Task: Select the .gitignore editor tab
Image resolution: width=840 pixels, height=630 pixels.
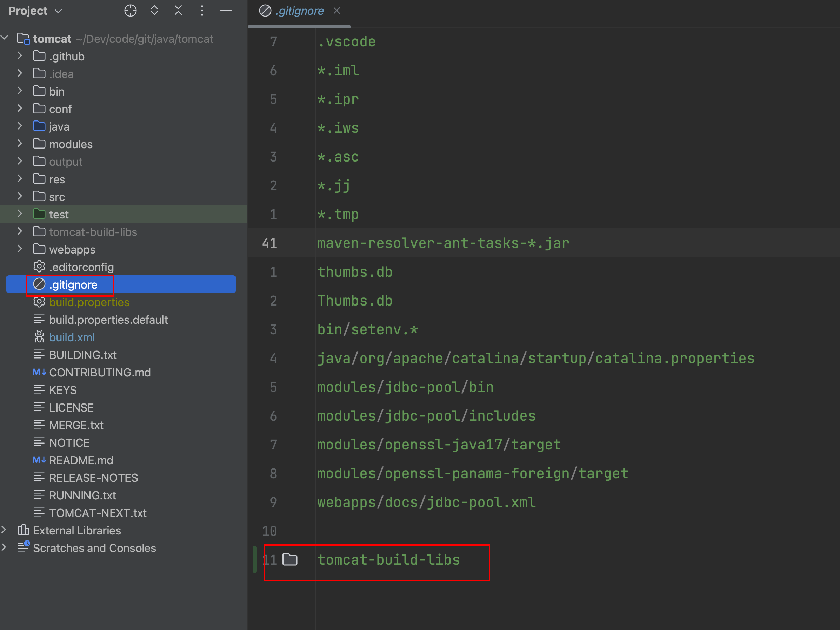Action: pos(299,11)
